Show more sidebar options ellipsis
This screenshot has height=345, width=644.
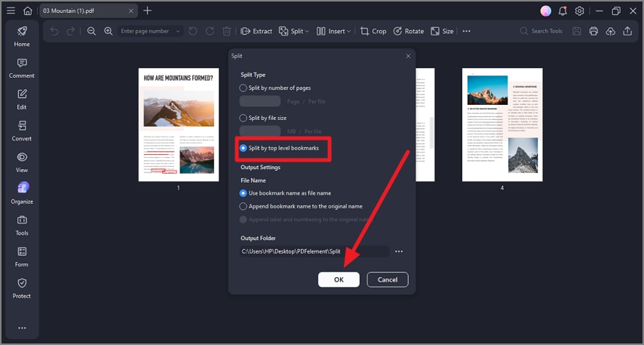pyautogui.click(x=22, y=328)
